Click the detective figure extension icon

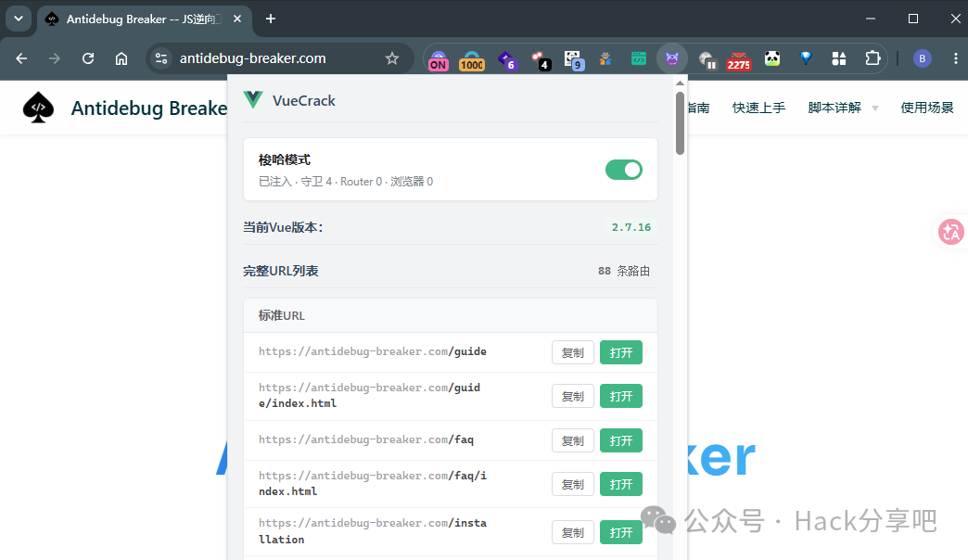point(605,58)
